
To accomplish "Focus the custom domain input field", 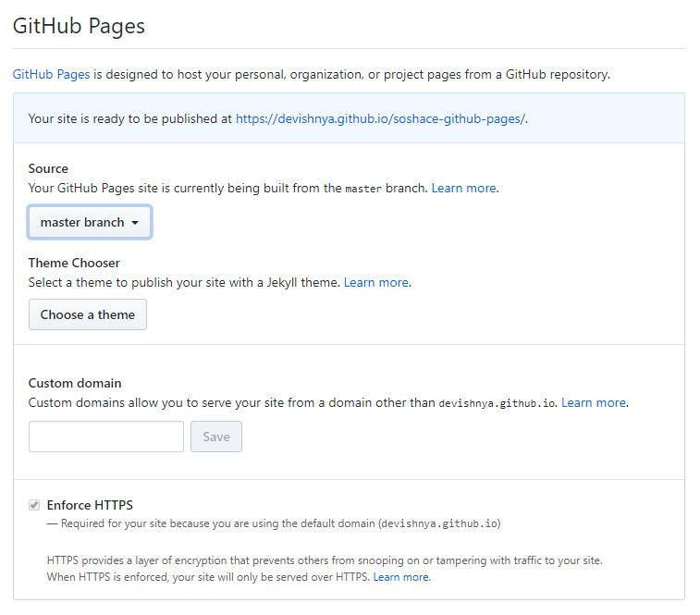I will (x=106, y=437).
